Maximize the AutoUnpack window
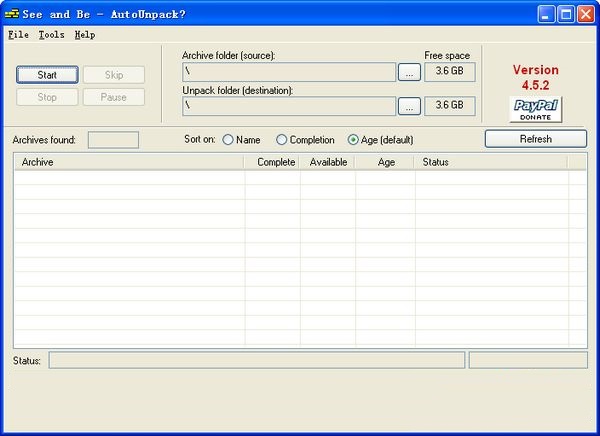This screenshot has height=436, width=600. [x=567, y=14]
